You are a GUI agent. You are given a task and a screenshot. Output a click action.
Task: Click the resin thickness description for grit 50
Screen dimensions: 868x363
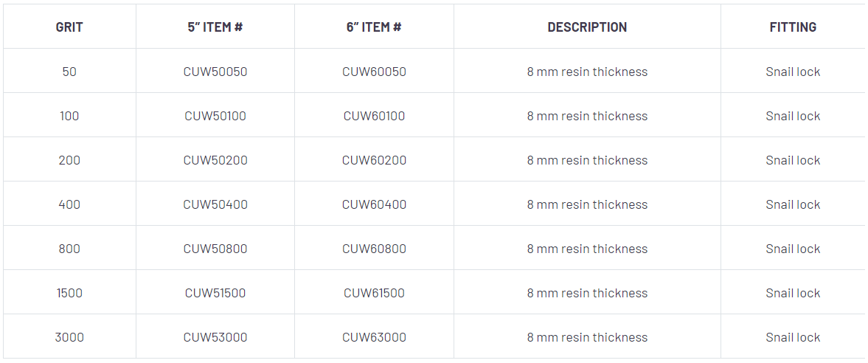[x=587, y=72]
